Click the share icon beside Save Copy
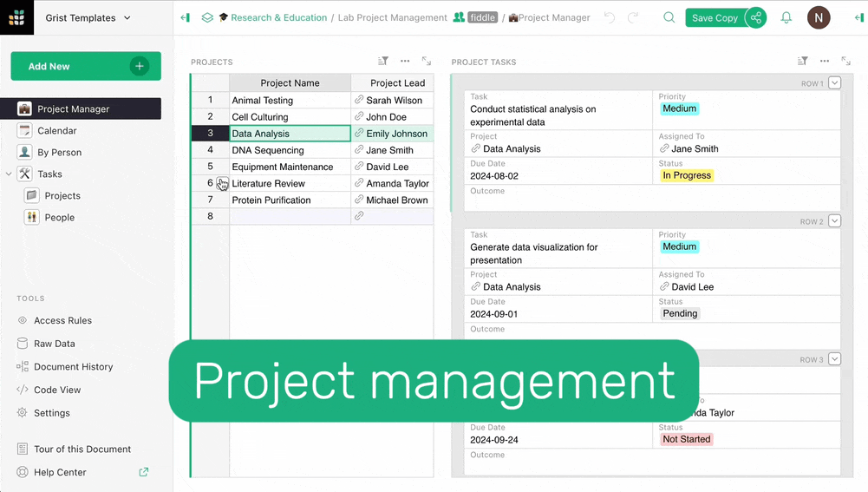868x492 pixels. tap(756, 17)
